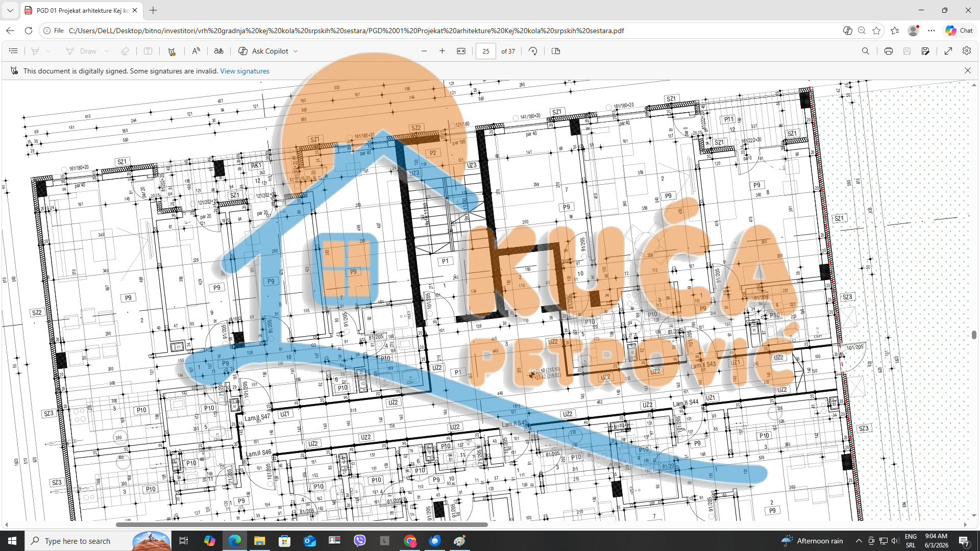Search within the PDF document

coord(866,51)
